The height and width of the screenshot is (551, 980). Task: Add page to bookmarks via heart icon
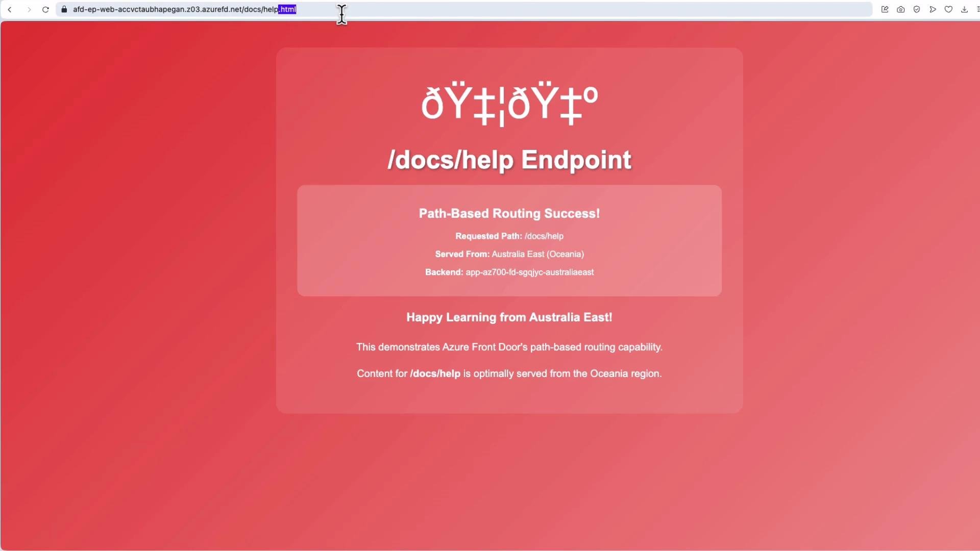tap(948, 9)
